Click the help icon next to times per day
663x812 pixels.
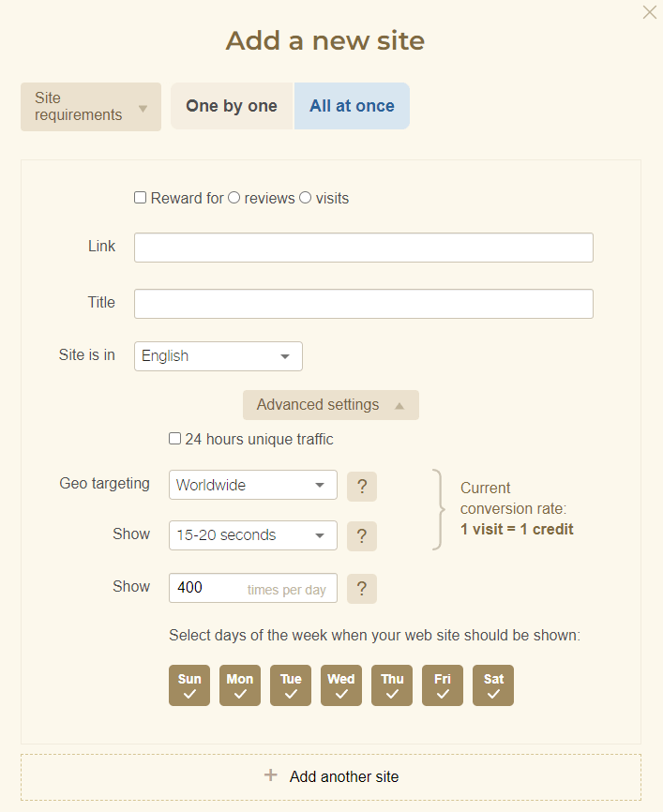pos(362,589)
